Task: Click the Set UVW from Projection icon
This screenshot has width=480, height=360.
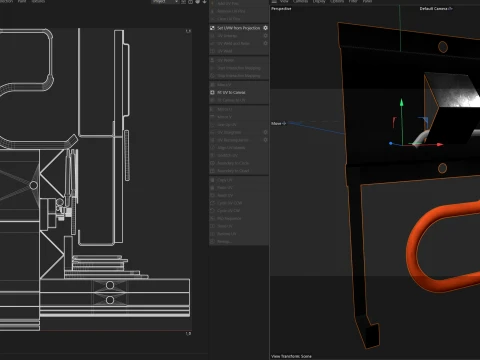Action: tap(212, 28)
